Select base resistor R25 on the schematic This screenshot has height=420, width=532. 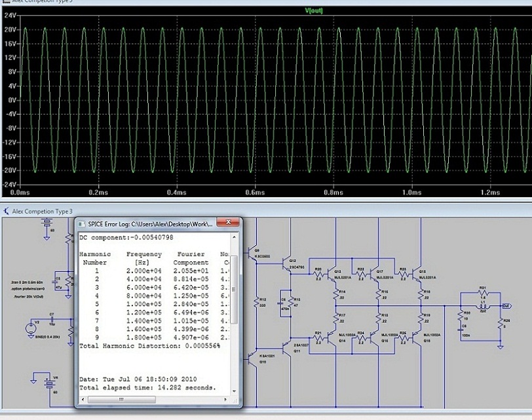point(403,337)
